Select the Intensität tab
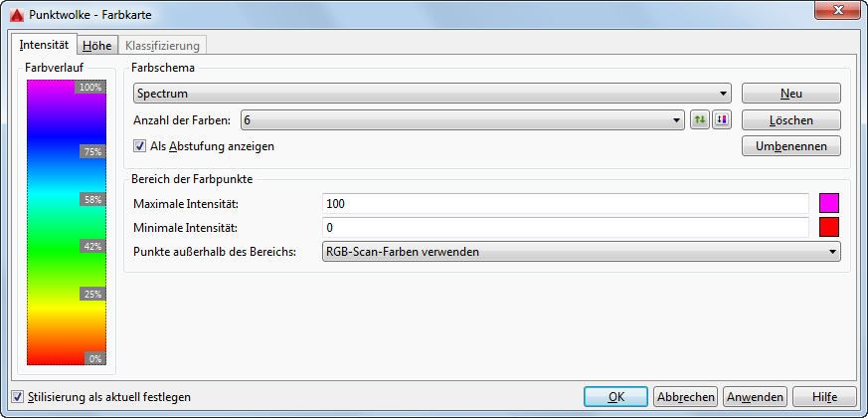The width and height of the screenshot is (868, 418). (x=44, y=45)
